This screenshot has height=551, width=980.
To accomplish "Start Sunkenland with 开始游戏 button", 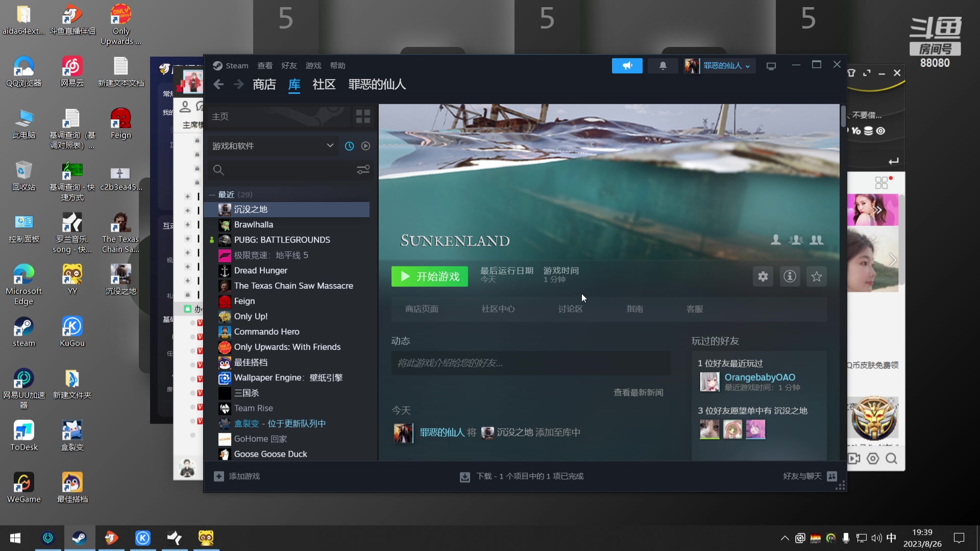I will [x=429, y=277].
